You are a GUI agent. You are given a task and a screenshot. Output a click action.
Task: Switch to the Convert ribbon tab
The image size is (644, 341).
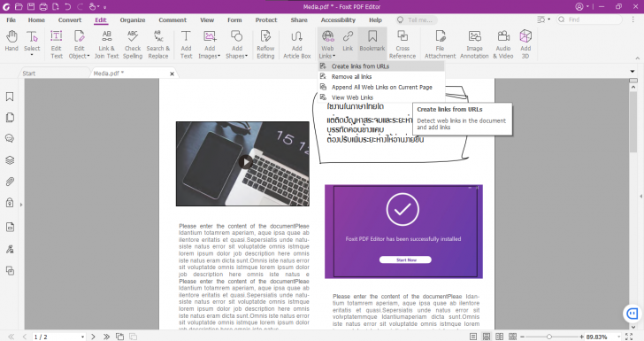click(70, 19)
